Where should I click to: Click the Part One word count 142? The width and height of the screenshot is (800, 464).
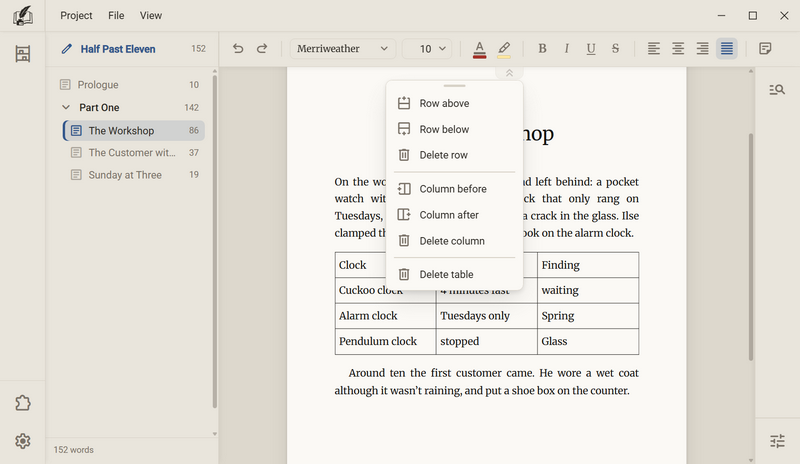pos(191,108)
